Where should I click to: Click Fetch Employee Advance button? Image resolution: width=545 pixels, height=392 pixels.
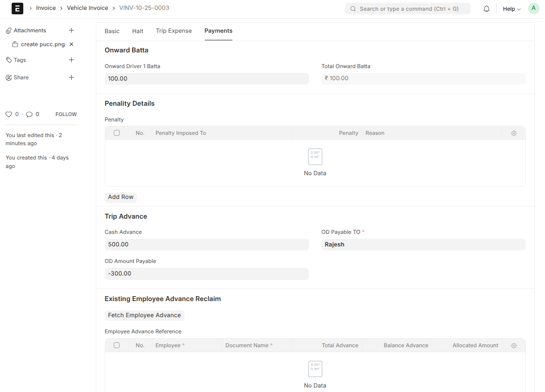point(144,315)
